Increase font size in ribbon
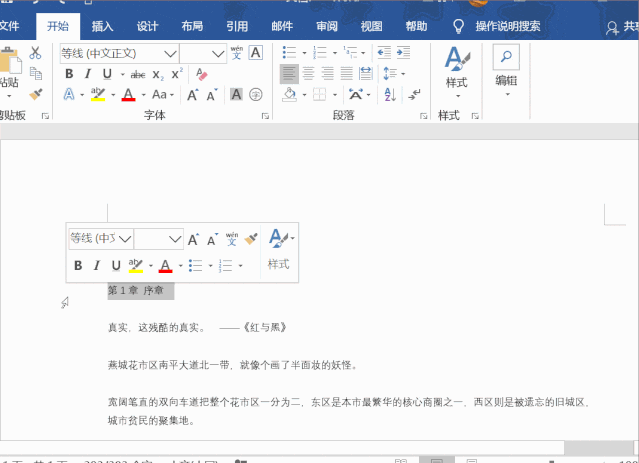 coord(193,95)
